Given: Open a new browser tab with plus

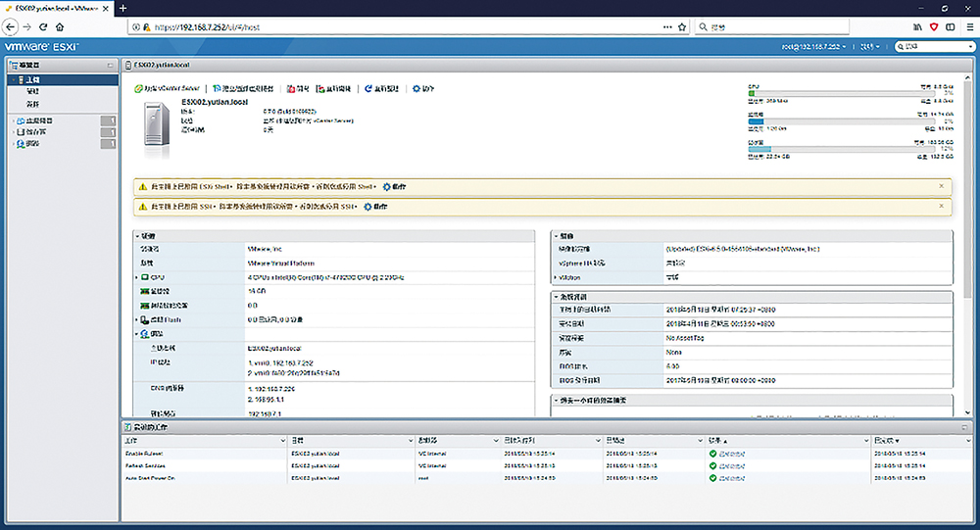Looking at the screenshot, I should tap(123, 8).
